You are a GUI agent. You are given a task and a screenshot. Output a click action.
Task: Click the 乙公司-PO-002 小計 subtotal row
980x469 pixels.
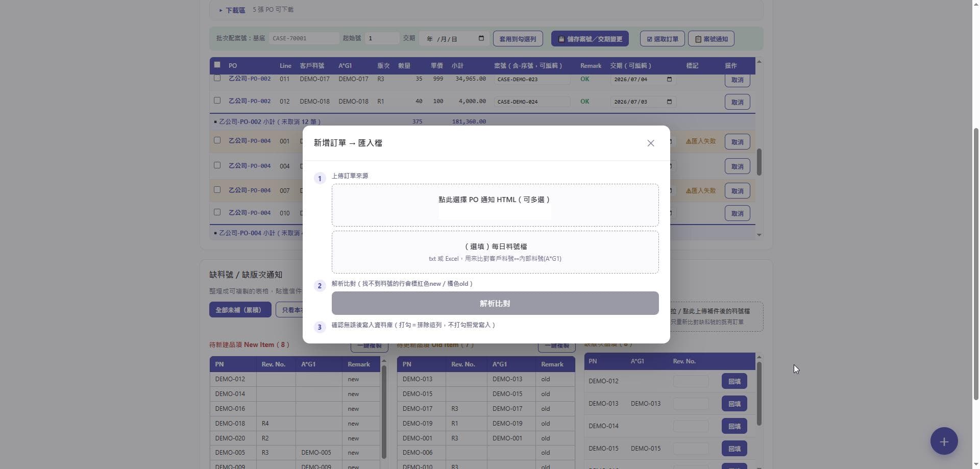(x=482, y=121)
